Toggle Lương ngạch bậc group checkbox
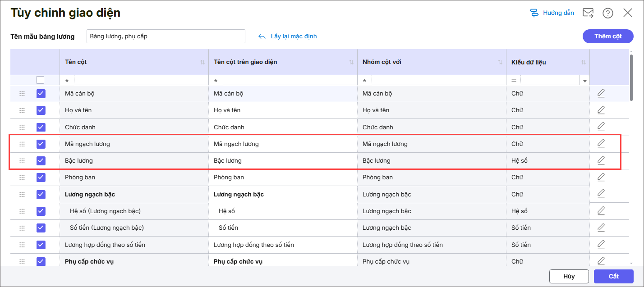Viewport: 644px width, 287px height. (41, 194)
